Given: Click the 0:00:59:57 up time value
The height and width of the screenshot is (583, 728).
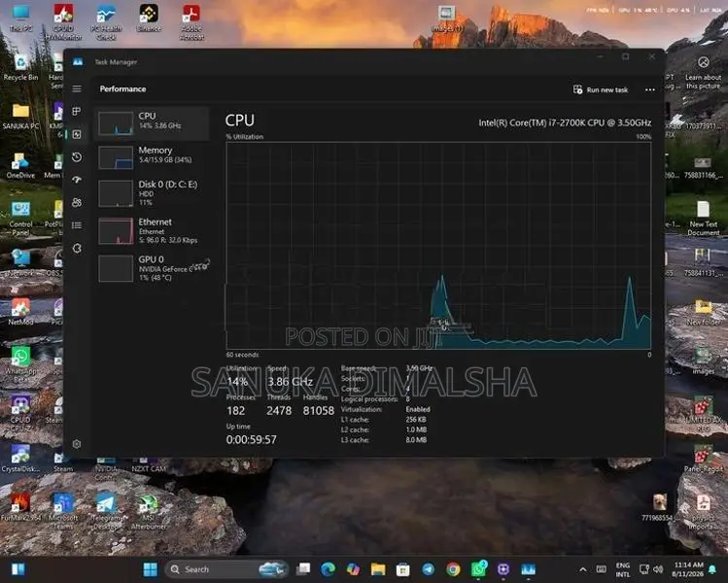Looking at the screenshot, I should (x=251, y=439).
